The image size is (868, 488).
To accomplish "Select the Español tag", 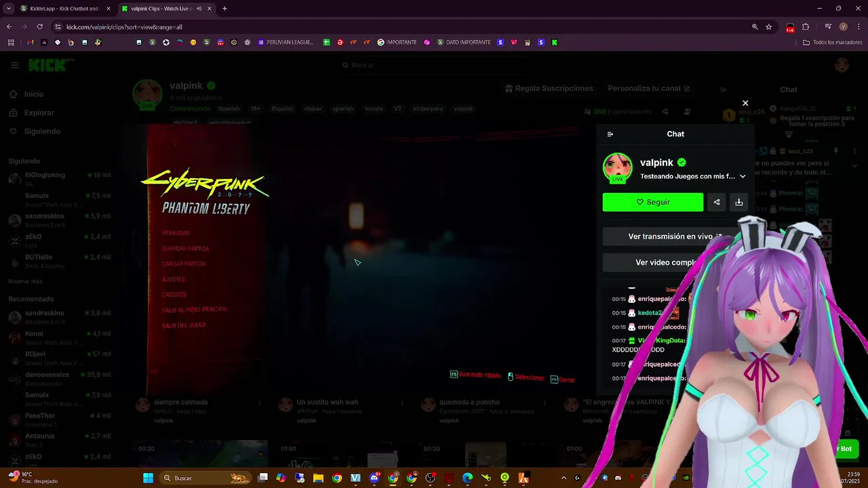I will pos(282,108).
